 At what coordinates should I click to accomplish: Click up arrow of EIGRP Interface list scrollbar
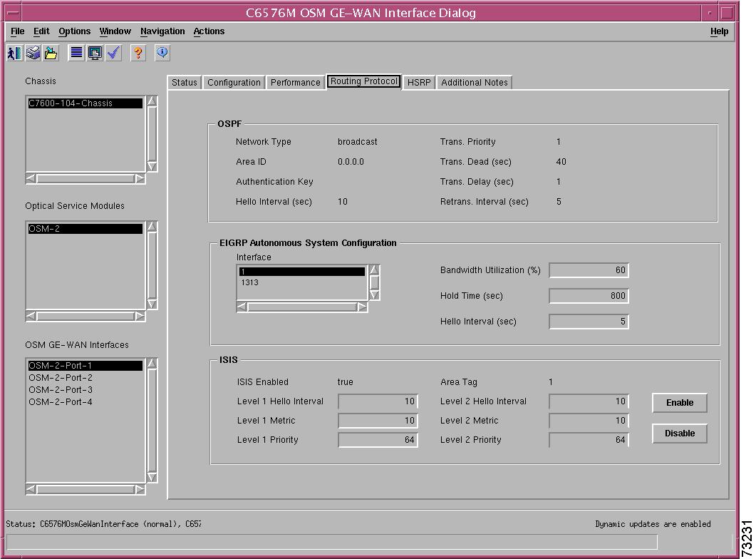pyautogui.click(x=374, y=270)
